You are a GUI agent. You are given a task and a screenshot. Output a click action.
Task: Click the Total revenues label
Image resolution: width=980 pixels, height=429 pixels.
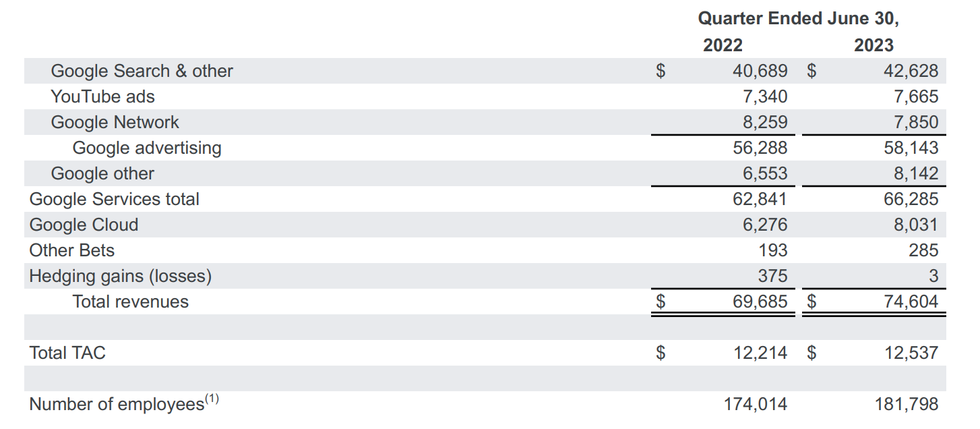(130, 302)
